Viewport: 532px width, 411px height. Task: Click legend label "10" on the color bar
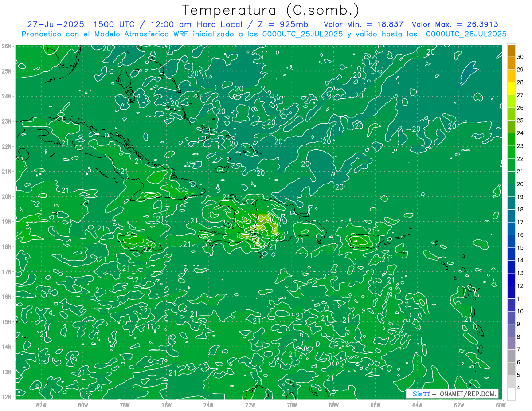click(520, 311)
